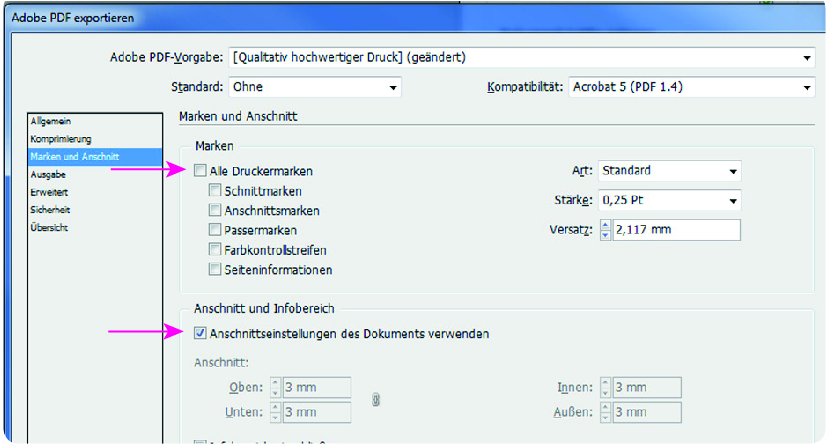The height and width of the screenshot is (447, 829).
Task: Select Ausgabe in the sidebar list
Action: point(48,174)
